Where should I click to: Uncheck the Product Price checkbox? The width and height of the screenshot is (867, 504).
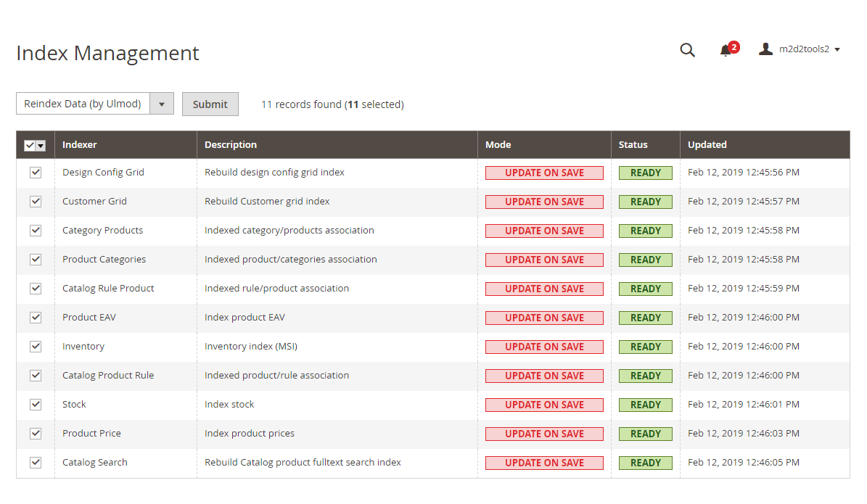click(36, 433)
